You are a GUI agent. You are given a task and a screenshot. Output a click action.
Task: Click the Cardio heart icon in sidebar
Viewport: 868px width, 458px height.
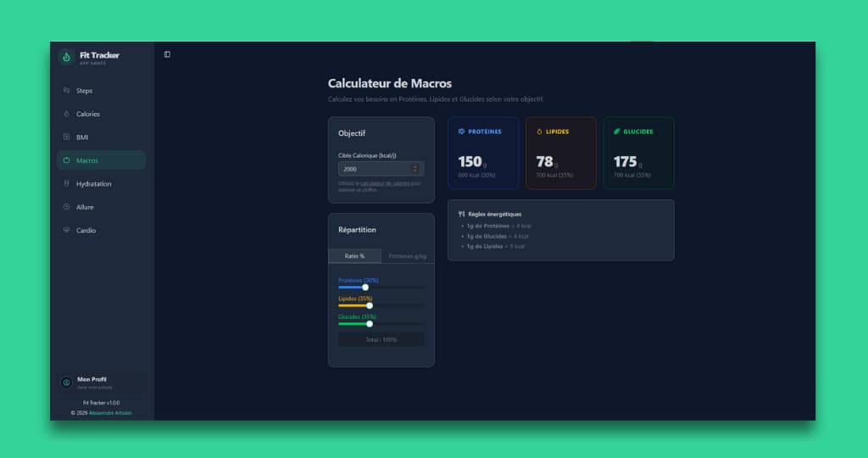[66, 230]
